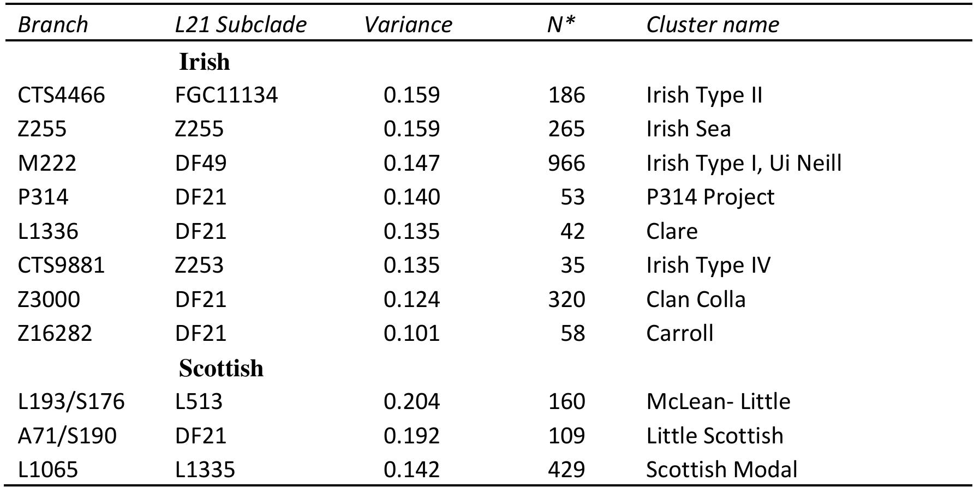Click the Branch column header
This screenshot has height=487, width=980.
click(x=53, y=25)
